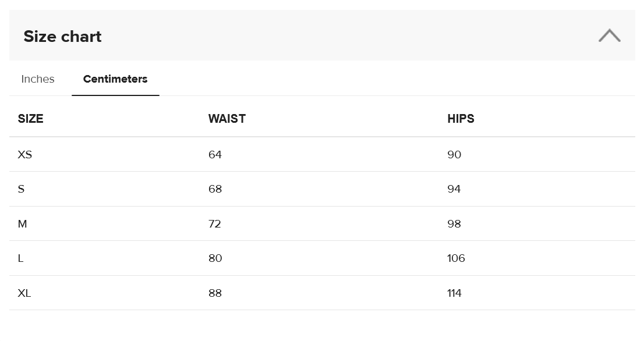This screenshot has width=644, height=341.
Task: Click waist value 88 for XL
Action: click(x=215, y=293)
